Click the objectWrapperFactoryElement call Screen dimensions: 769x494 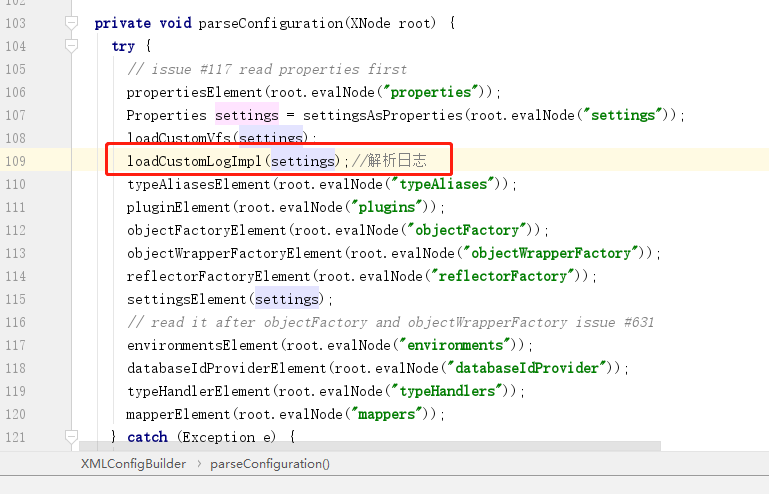click(x=235, y=254)
